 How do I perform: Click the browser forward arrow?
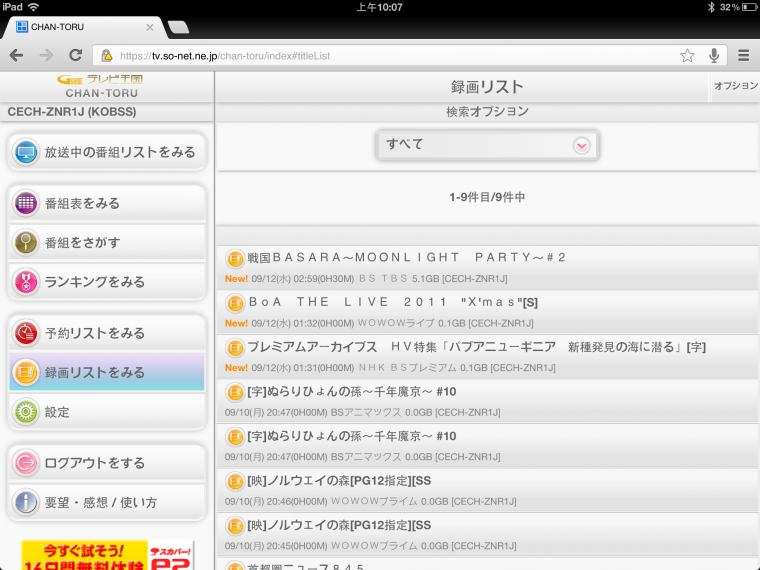point(46,55)
